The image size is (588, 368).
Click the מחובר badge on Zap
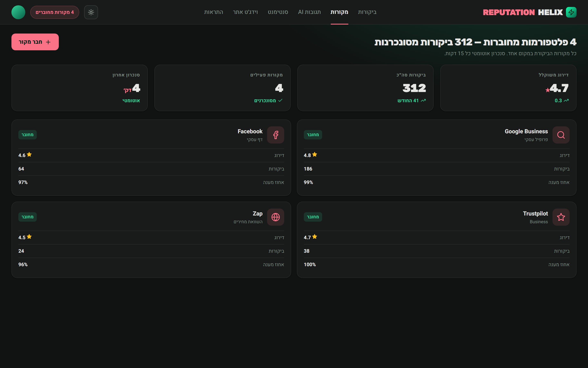(27, 217)
